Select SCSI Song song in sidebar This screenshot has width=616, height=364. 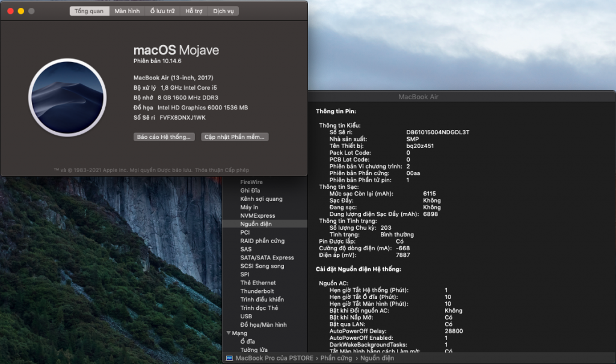tap(262, 266)
